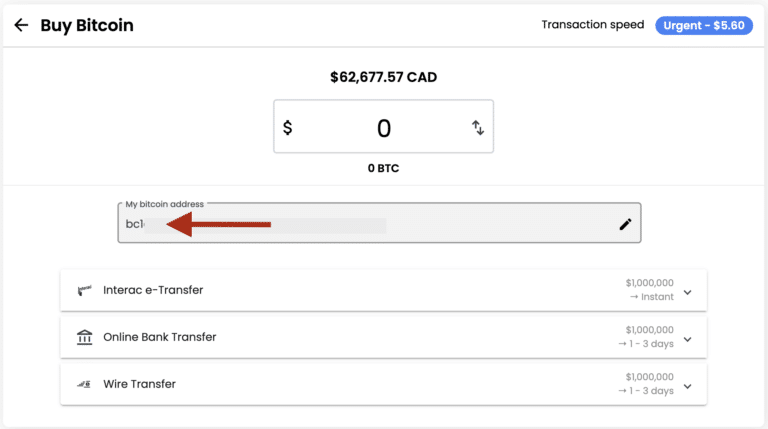Select the Online Bank Transfer option
Image resolution: width=768 pixels, height=429 pixels.
click(160, 337)
